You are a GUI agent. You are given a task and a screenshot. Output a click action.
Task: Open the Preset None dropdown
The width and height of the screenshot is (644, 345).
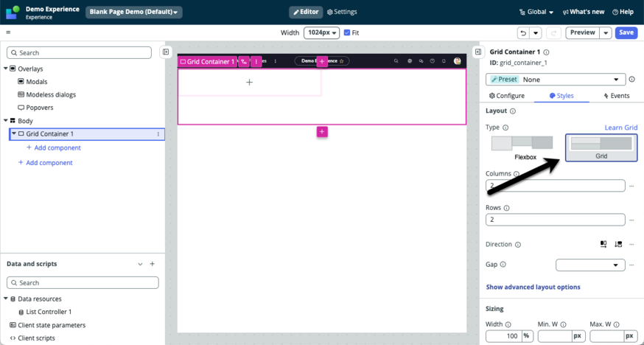556,80
